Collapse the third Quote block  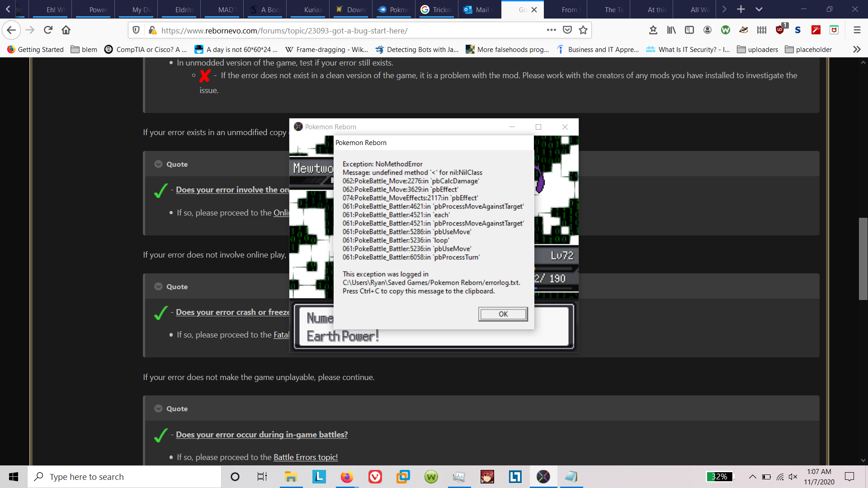pos(158,408)
